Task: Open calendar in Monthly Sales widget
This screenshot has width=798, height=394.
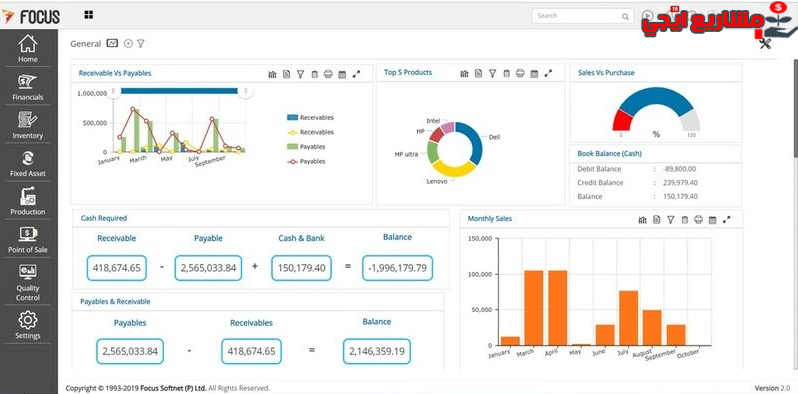Action: [x=712, y=220]
